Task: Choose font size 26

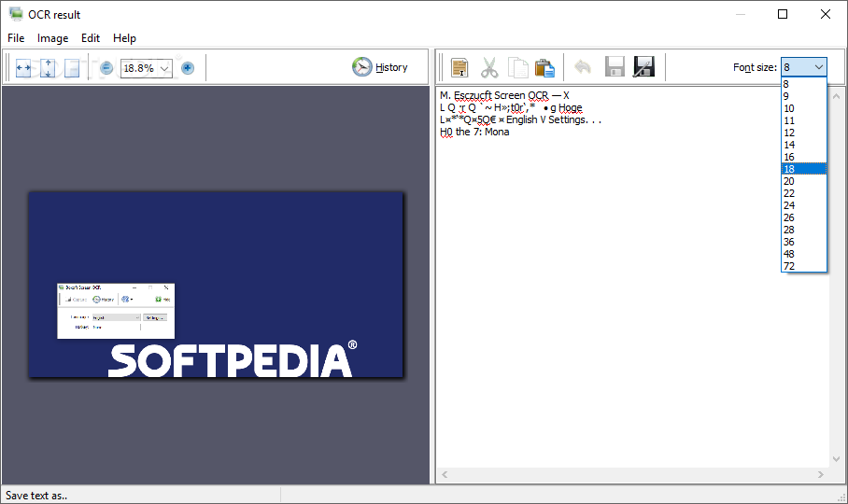Action: pyautogui.click(x=804, y=217)
